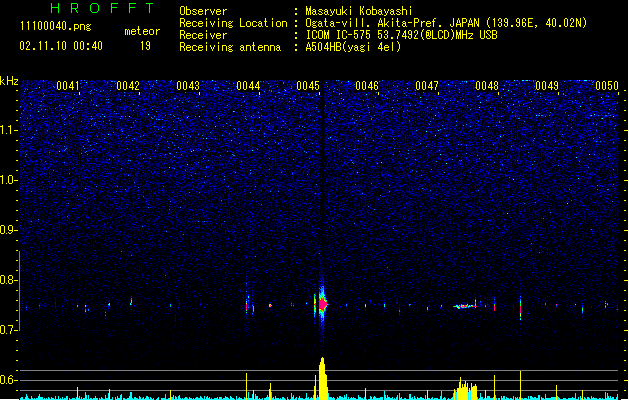Select the filename 11100040.png

point(55,27)
